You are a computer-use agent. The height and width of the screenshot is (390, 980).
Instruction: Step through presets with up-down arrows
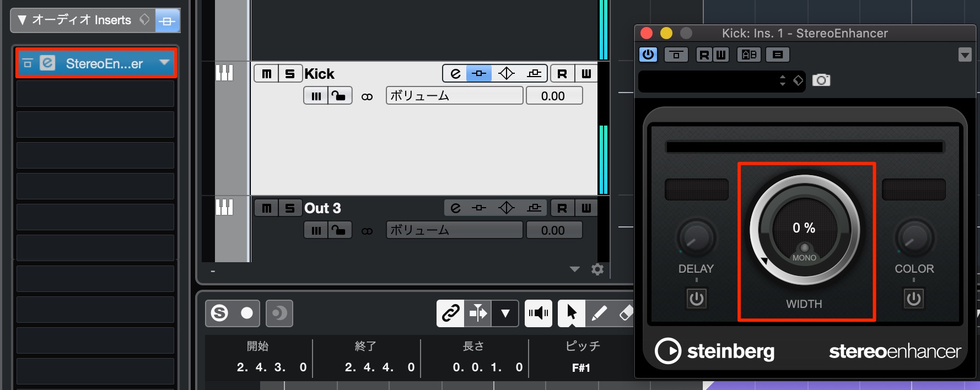click(x=783, y=81)
